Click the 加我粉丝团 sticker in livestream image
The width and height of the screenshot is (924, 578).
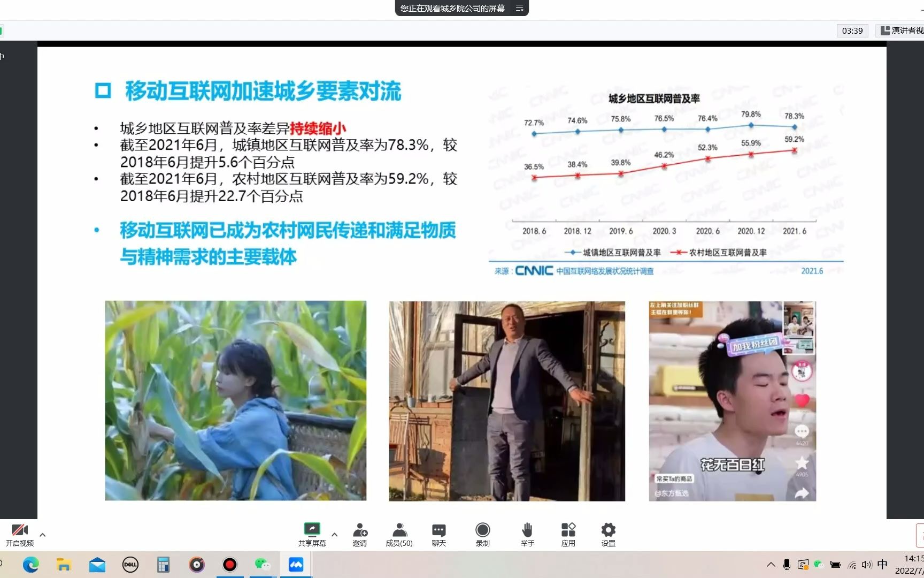click(754, 345)
